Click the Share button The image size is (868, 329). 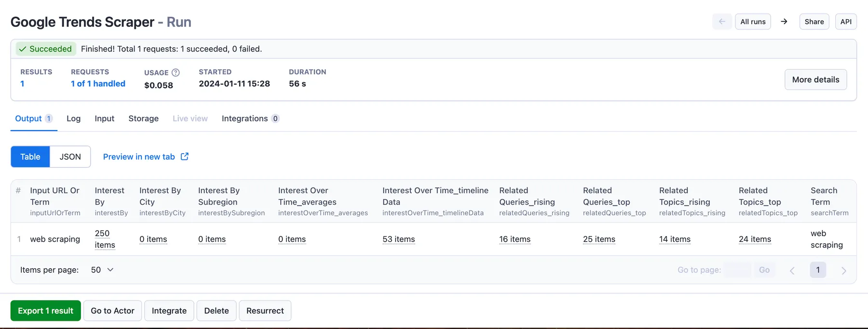[814, 22]
